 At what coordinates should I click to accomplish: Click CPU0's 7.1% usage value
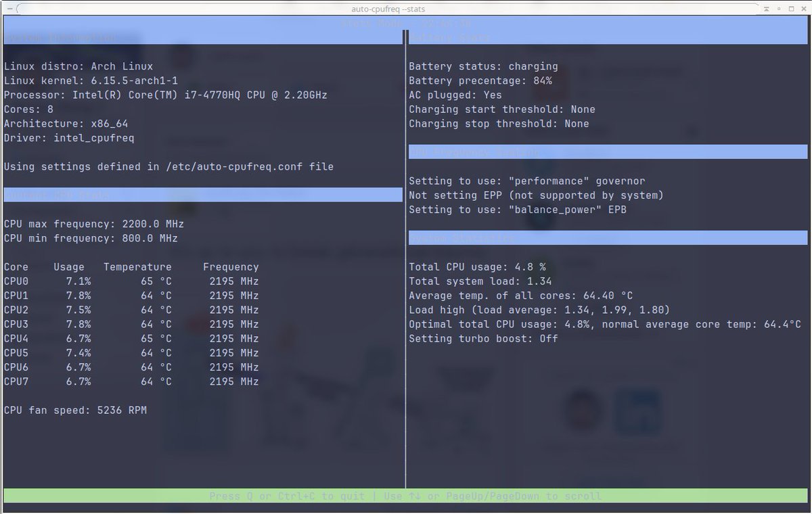point(78,281)
